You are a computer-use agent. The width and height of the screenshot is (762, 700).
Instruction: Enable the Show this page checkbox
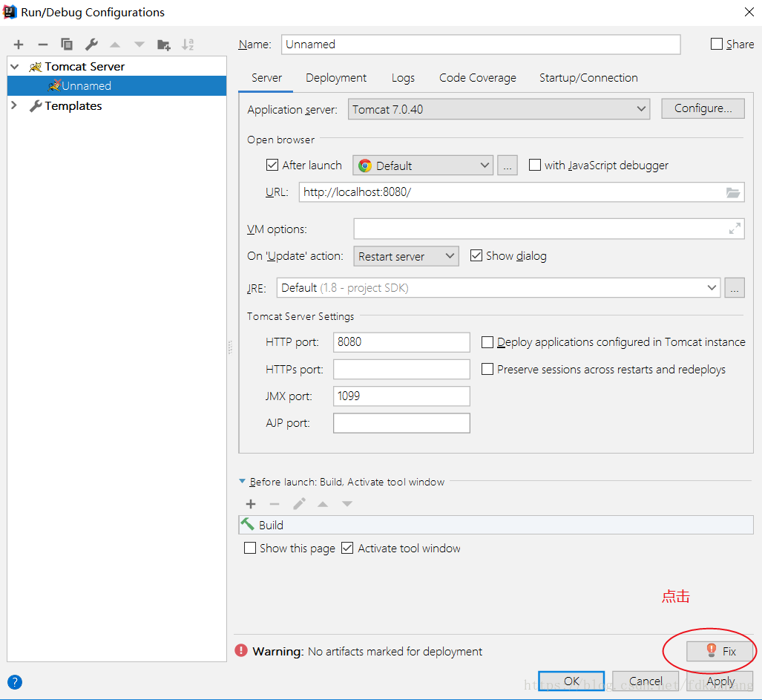click(250, 549)
